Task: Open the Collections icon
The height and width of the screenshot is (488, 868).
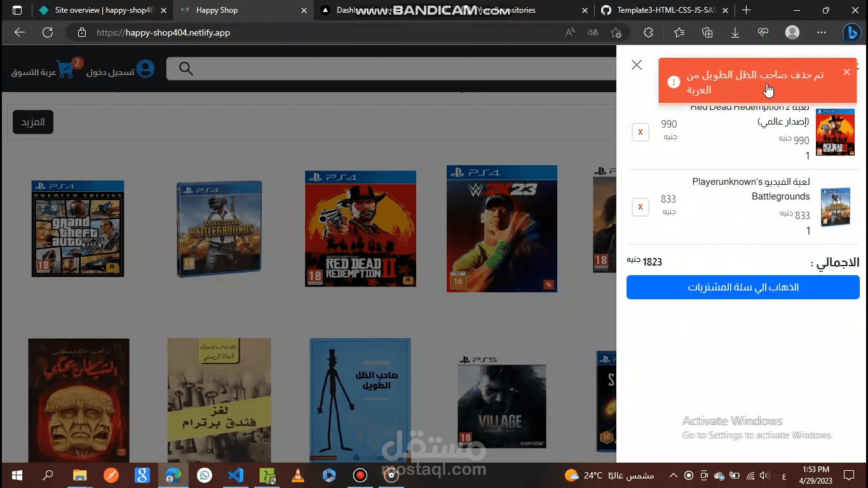Action: 707,32
